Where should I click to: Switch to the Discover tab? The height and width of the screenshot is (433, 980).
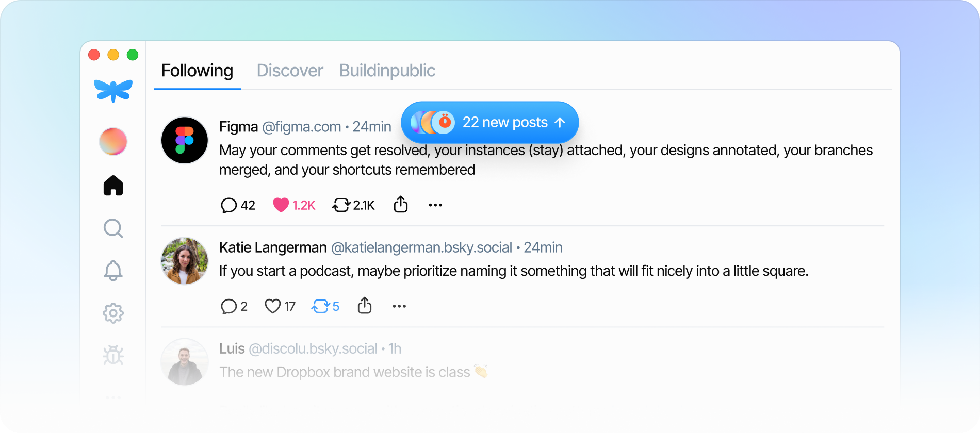(290, 71)
